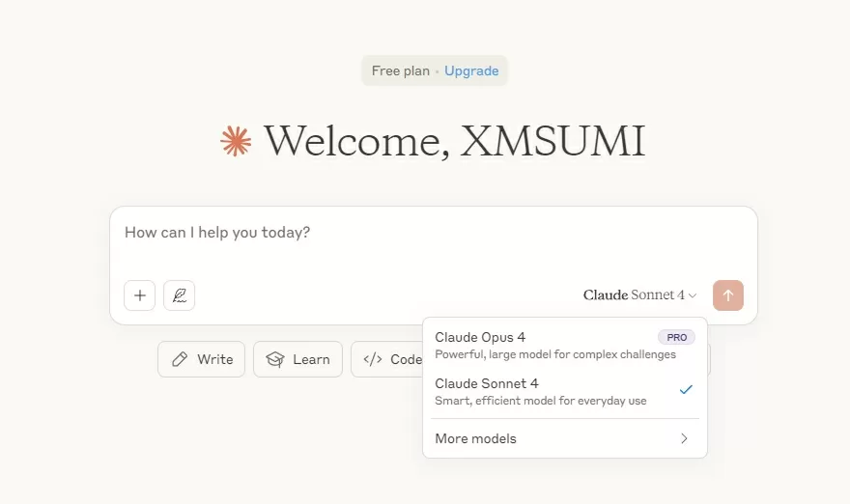Click the plus attachment icon
The image size is (850, 504).
point(140,295)
